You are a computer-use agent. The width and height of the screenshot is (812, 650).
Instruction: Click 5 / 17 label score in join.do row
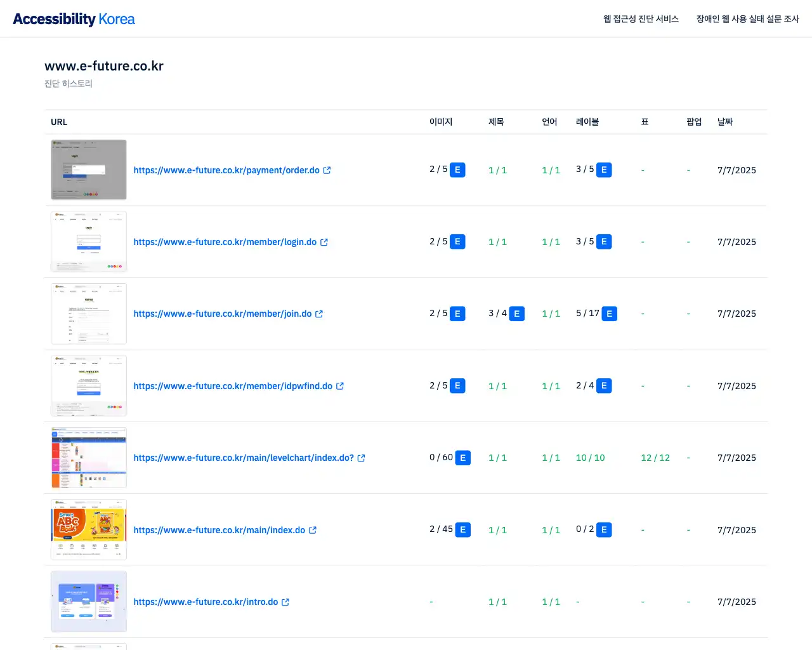(x=587, y=314)
